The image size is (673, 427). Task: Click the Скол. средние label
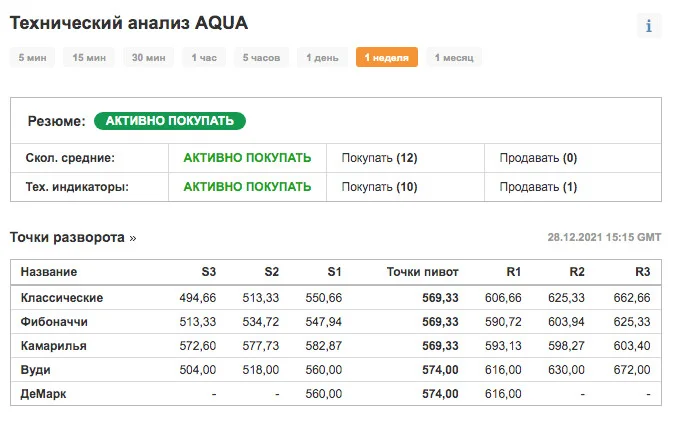coord(70,158)
